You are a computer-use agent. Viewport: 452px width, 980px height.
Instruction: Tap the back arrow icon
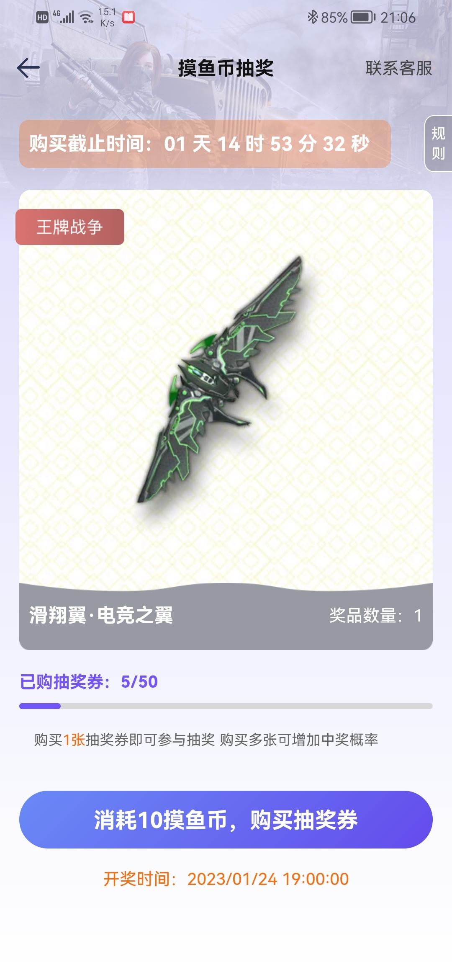28,68
